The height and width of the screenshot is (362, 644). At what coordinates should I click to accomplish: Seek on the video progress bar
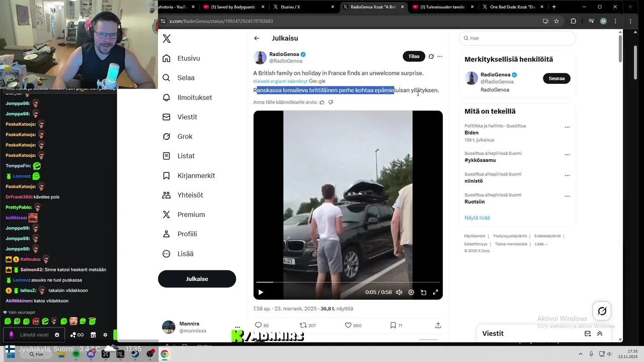point(348,282)
